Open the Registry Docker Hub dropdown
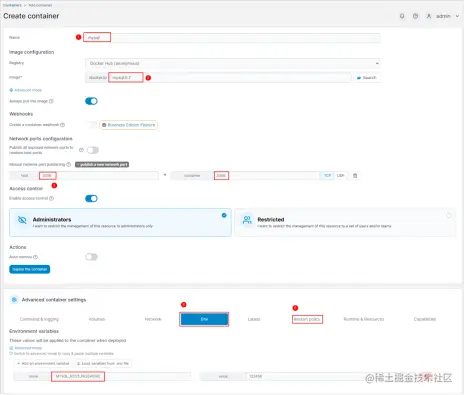Screen dimensions: 464x395 click(x=233, y=63)
